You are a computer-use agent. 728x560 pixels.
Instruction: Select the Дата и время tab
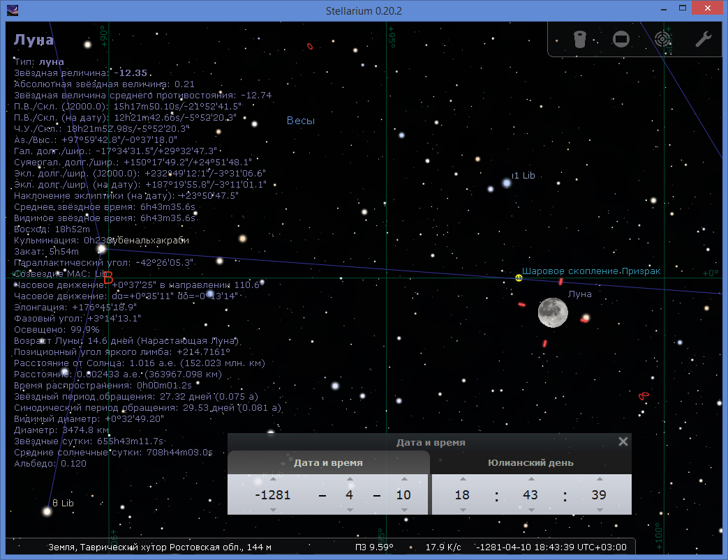pos(328,462)
